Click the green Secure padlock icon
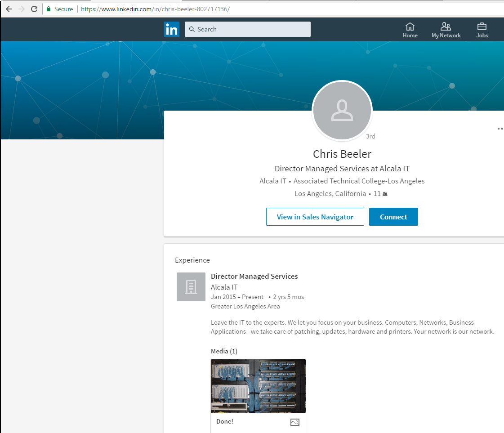 tap(49, 9)
